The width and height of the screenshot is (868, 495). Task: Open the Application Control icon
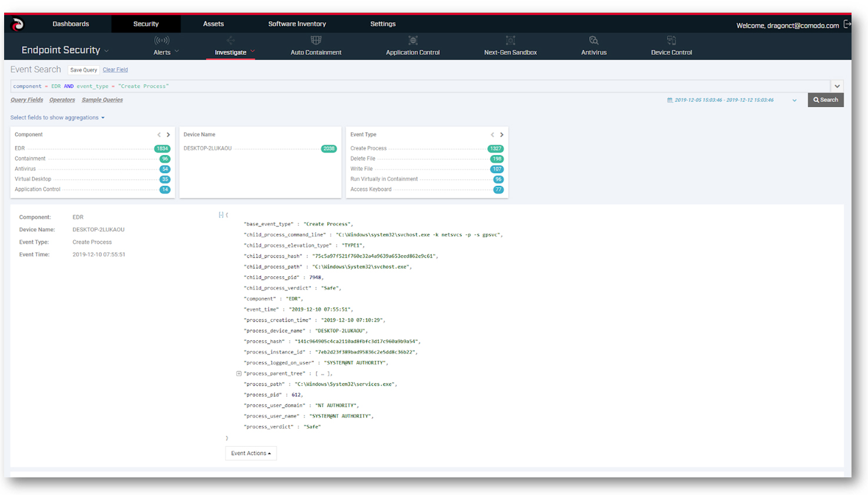pos(413,40)
